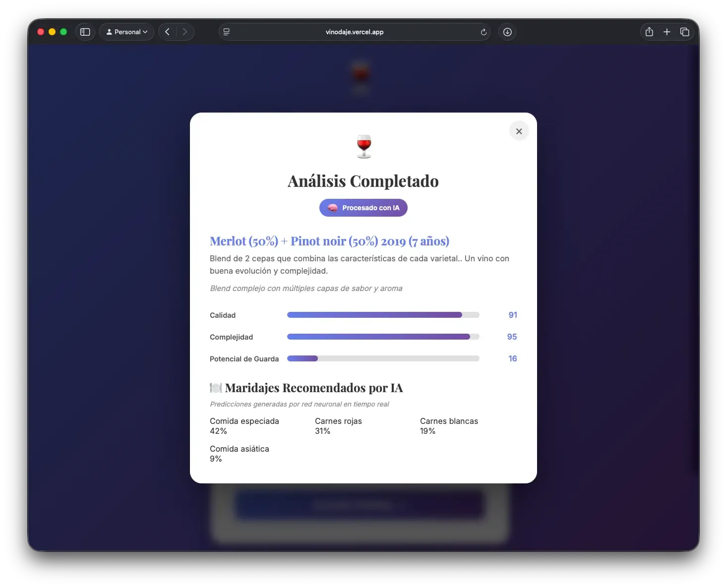Show the downloads list
The height and width of the screenshot is (588, 727).
507,32
